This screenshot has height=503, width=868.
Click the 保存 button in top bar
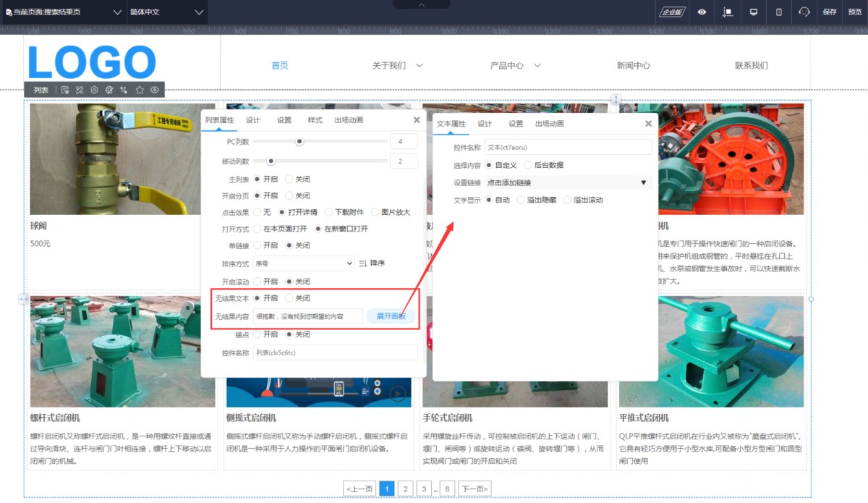pos(829,12)
